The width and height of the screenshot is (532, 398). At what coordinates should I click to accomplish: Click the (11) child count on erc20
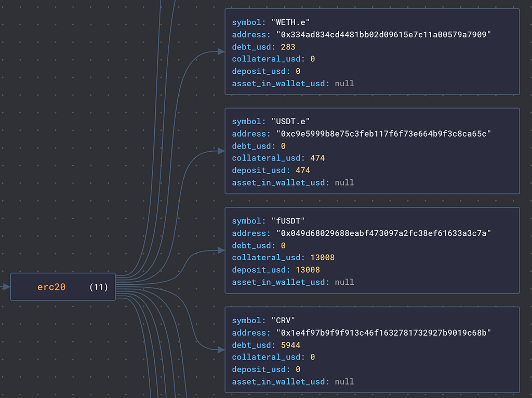pos(98,287)
